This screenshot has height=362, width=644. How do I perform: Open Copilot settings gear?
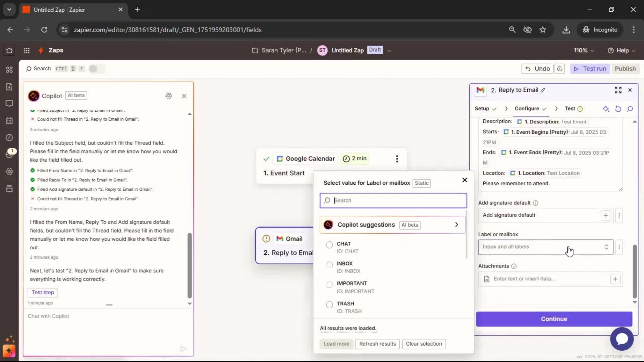click(169, 96)
